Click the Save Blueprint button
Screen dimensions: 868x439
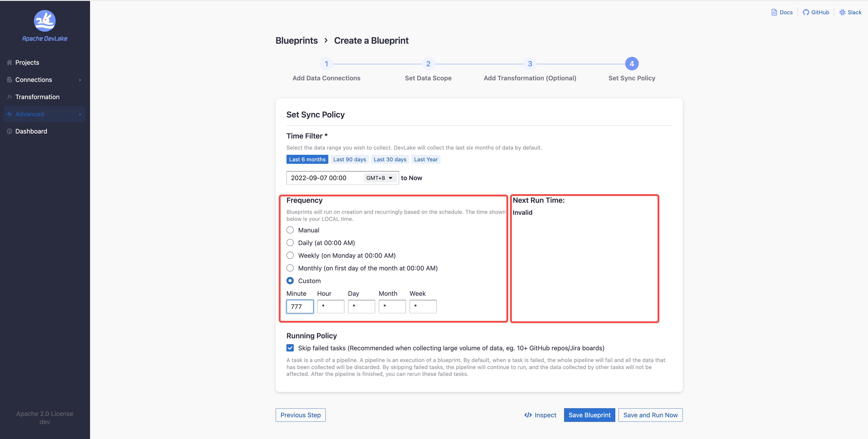pos(589,415)
